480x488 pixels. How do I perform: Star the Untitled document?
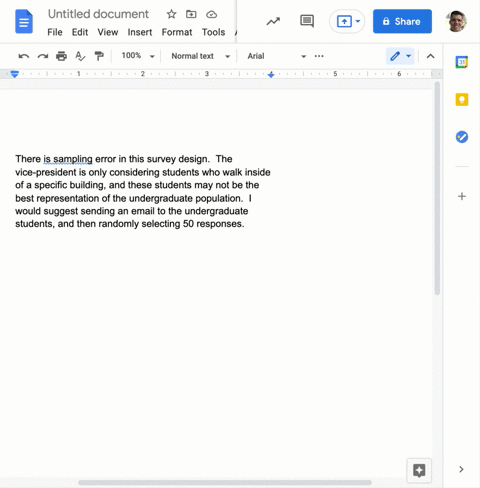[x=171, y=14]
